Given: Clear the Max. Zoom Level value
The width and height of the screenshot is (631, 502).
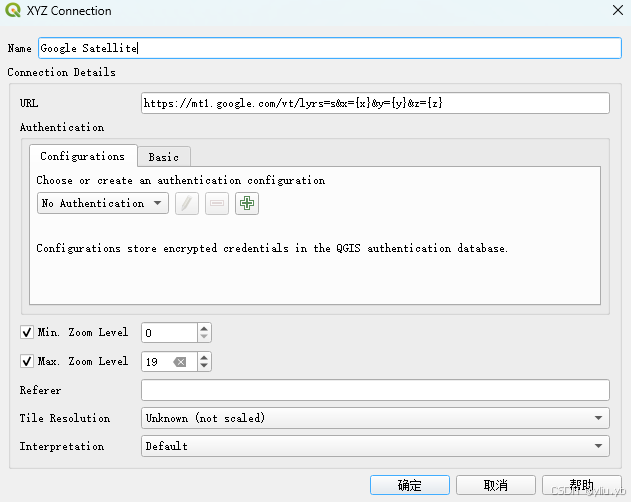Looking at the screenshot, I should (180, 362).
